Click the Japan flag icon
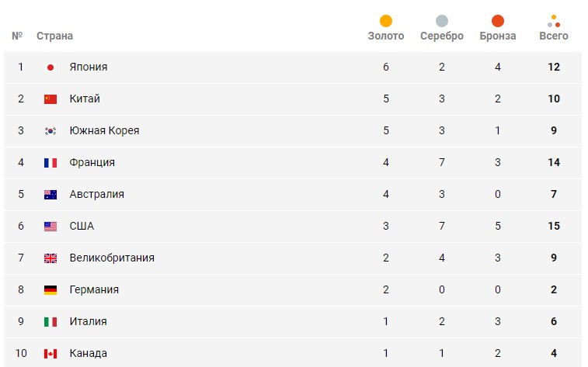Image resolution: width=588 pixels, height=367 pixels. (50, 68)
